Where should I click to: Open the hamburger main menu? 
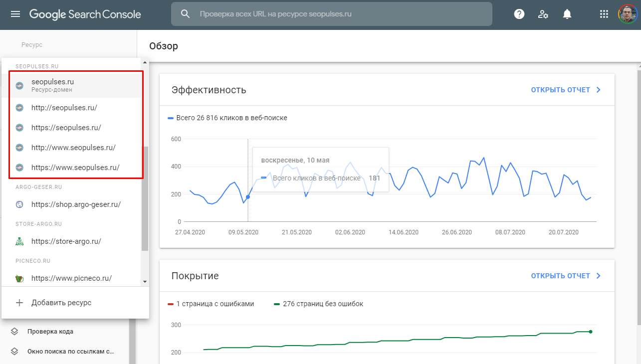(15, 14)
